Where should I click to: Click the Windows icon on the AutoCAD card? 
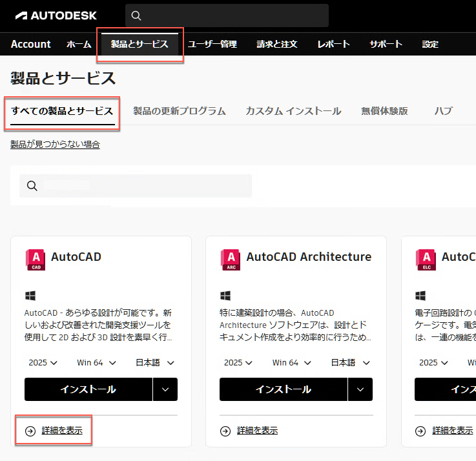pos(30,295)
